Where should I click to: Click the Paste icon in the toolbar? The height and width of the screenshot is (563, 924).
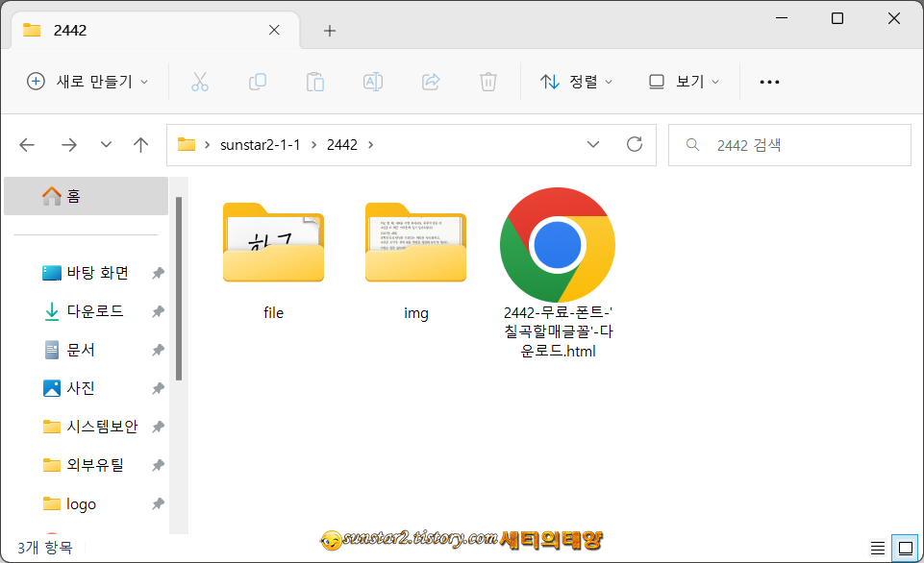click(x=315, y=82)
